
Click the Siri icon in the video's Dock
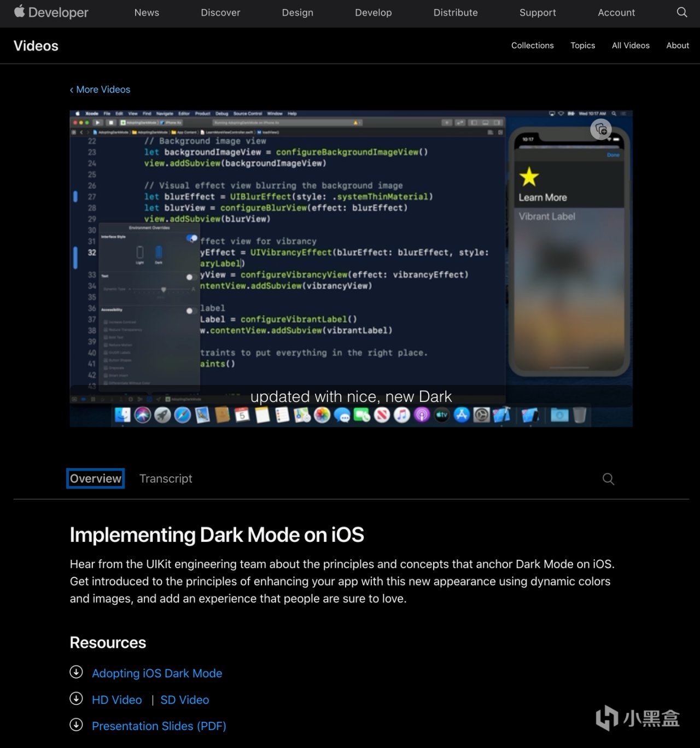(143, 415)
